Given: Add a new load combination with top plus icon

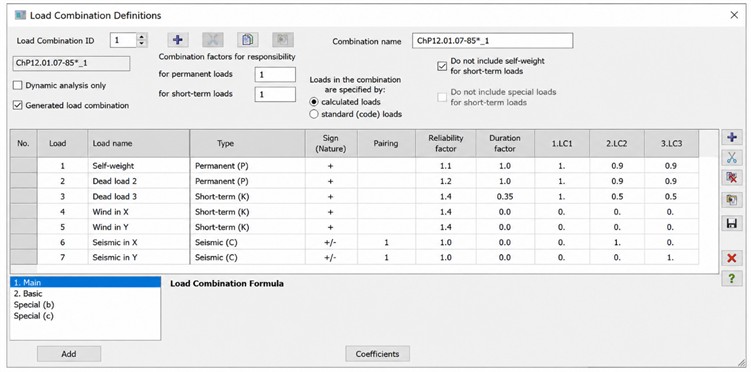Looking at the screenshot, I should point(177,40).
